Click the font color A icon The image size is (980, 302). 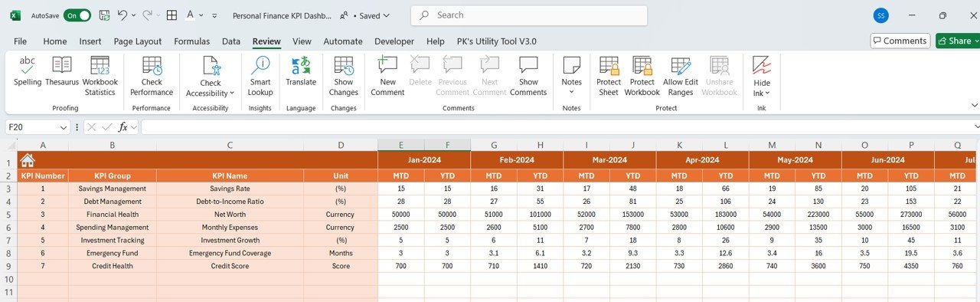[191, 15]
